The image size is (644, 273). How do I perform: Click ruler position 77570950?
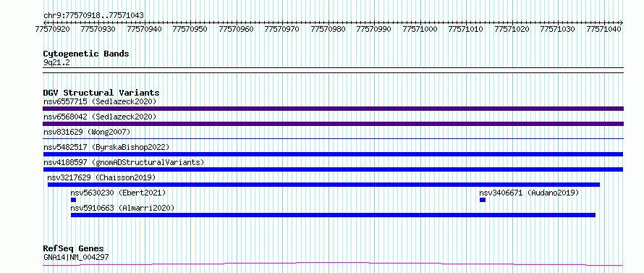coord(190,29)
